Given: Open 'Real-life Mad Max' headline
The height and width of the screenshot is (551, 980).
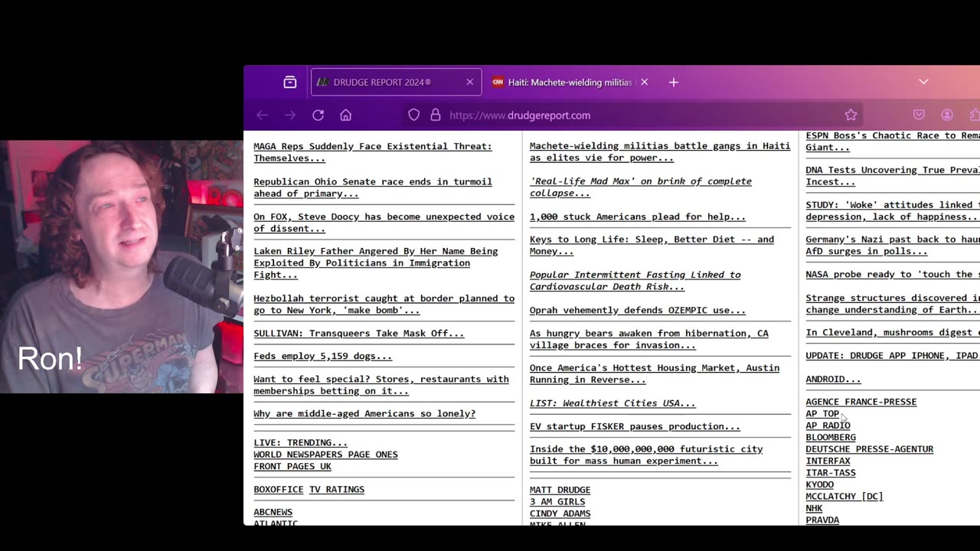Looking at the screenshot, I should pos(641,187).
